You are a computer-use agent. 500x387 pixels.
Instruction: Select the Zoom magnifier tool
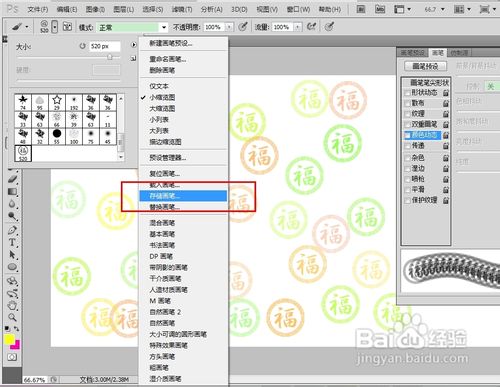(x=12, y=317)
